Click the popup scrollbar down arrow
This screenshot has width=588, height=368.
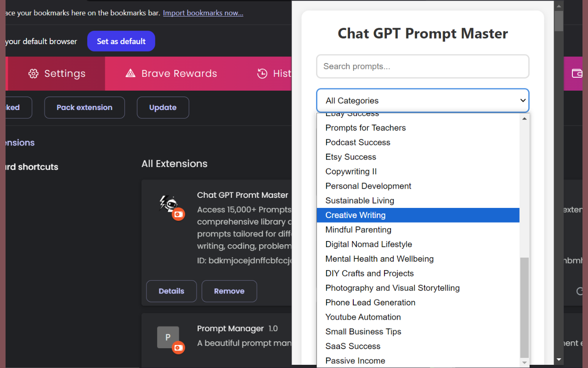point(559,360)
